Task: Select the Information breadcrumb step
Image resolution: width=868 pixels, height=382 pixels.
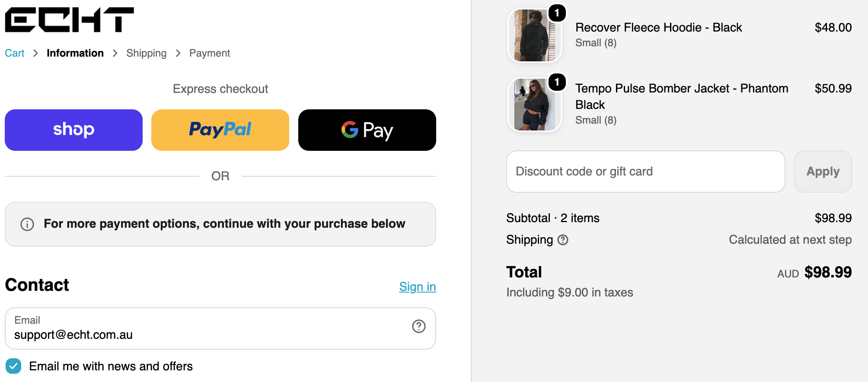Action: pos(75,53)
